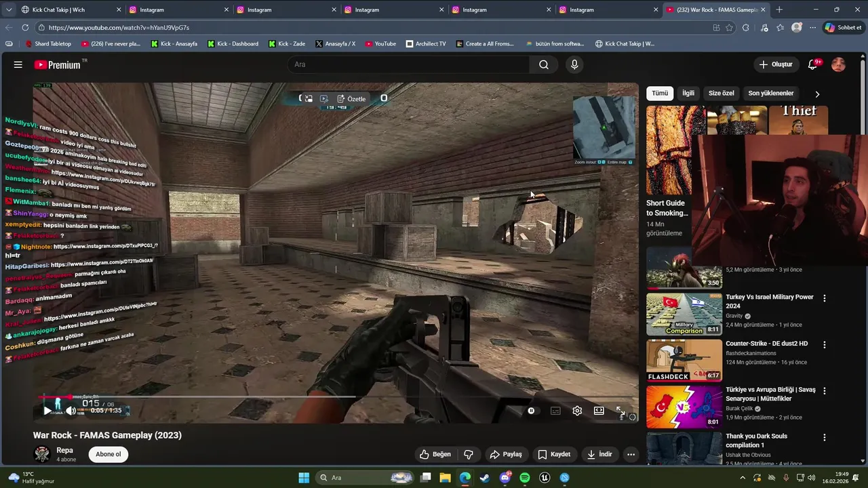Viewport: 868px width, 488px height.
Task: Dislike the video thumbs-down
Action: click(468, 454)
